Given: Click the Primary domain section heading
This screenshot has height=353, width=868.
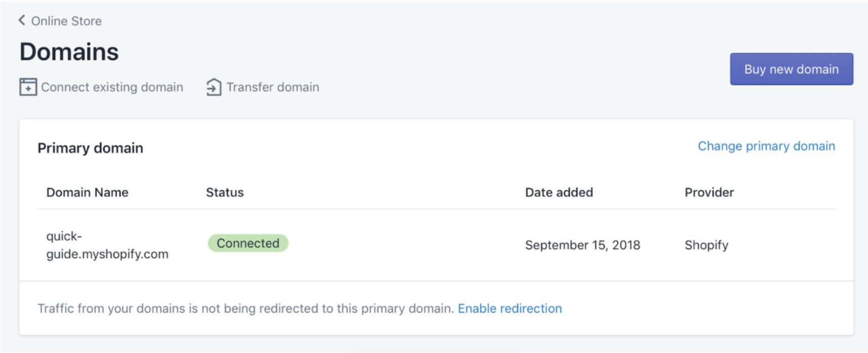Looking at the screenshot, I should 89,148.
